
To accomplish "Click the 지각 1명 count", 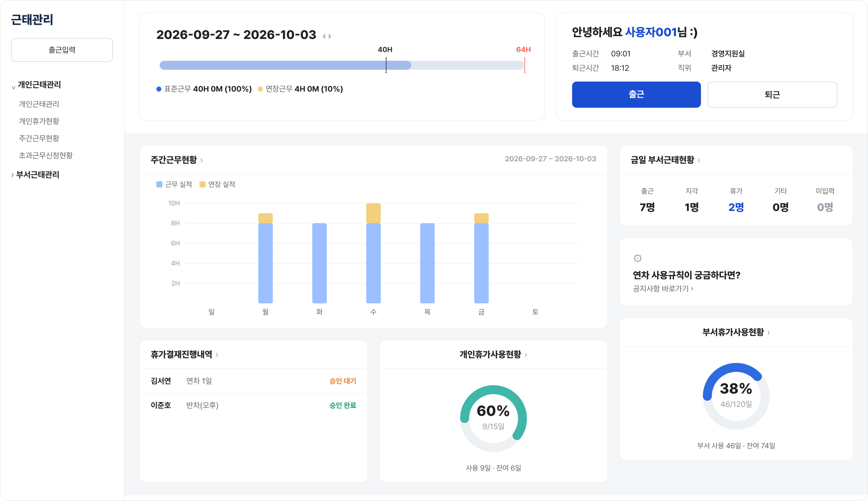I will click(692, 207).
